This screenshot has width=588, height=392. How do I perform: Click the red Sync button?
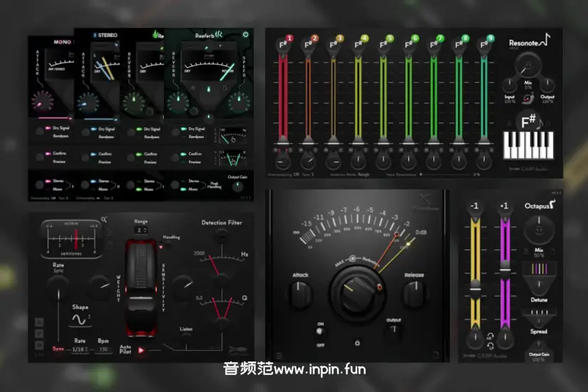click(x=58, y=350)
